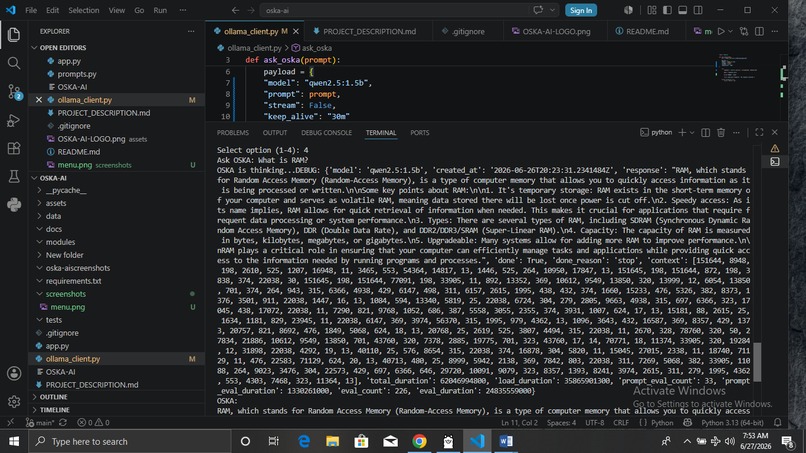Switch to the Debug Console tab
The image size is (806, 453).
[326, 133]
